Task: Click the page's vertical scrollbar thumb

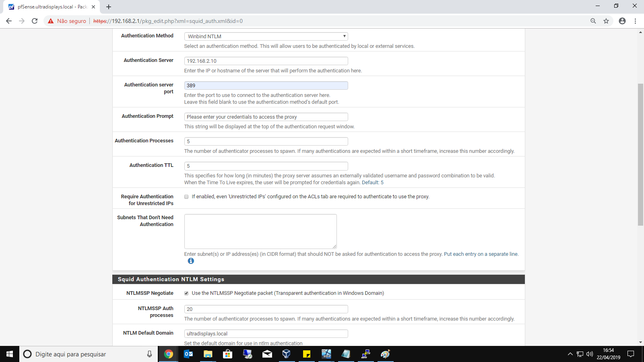Action: (x=640, y=155)
